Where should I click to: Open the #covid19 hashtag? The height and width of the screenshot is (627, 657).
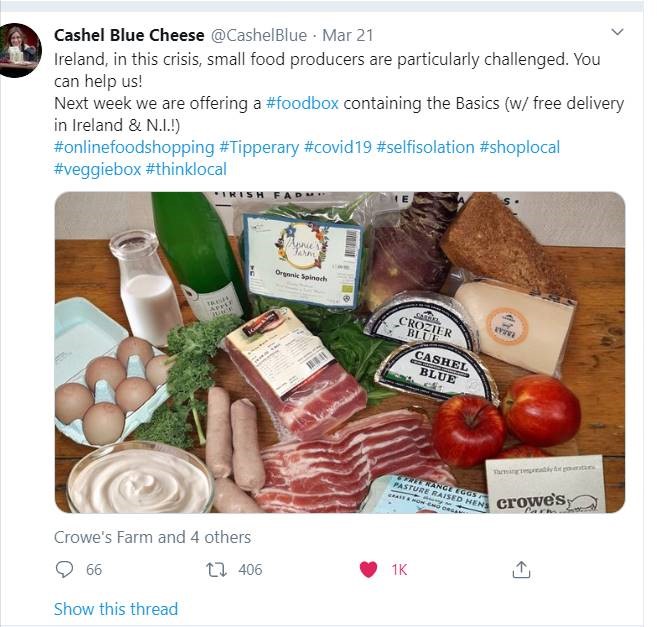[338, 147]
